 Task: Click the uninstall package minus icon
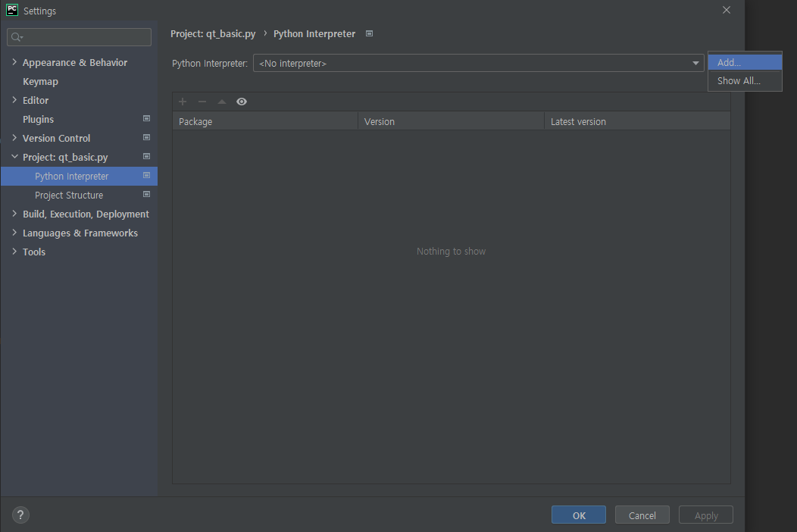click(202, 102)
